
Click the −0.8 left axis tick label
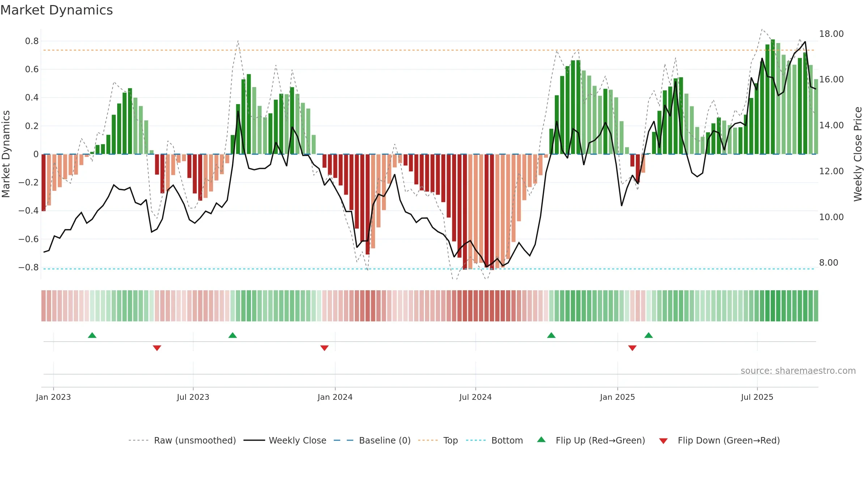click(x=29, y=267)
